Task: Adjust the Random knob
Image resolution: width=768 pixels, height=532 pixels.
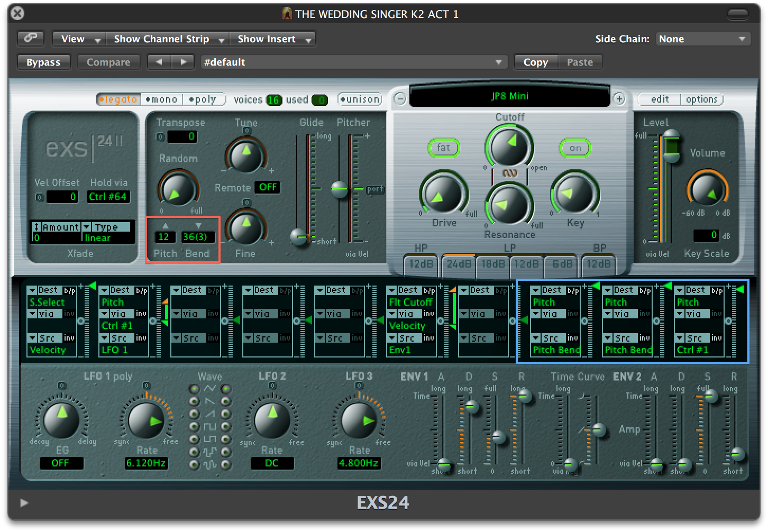Action: point(177,189)
